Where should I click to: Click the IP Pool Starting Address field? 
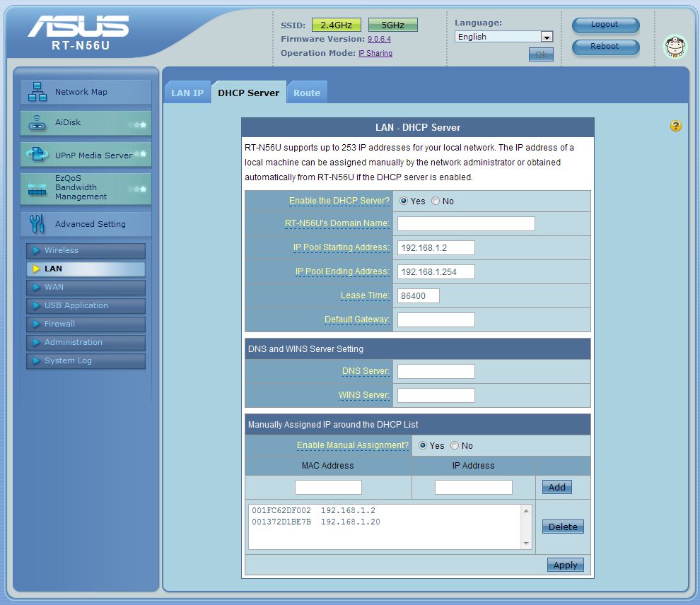[x=436, y=247]
